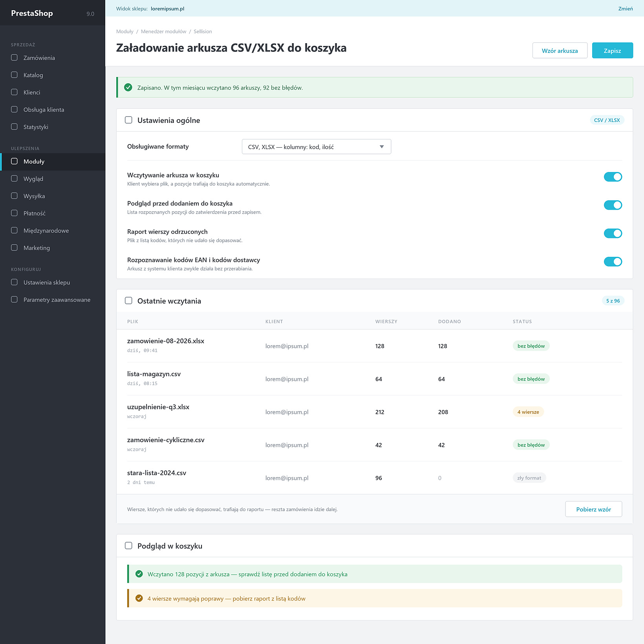The width and height of the screenshot is (644, 644).
Task: Click the Ostatnie wczytania section icon
Action: click(128, 301)
